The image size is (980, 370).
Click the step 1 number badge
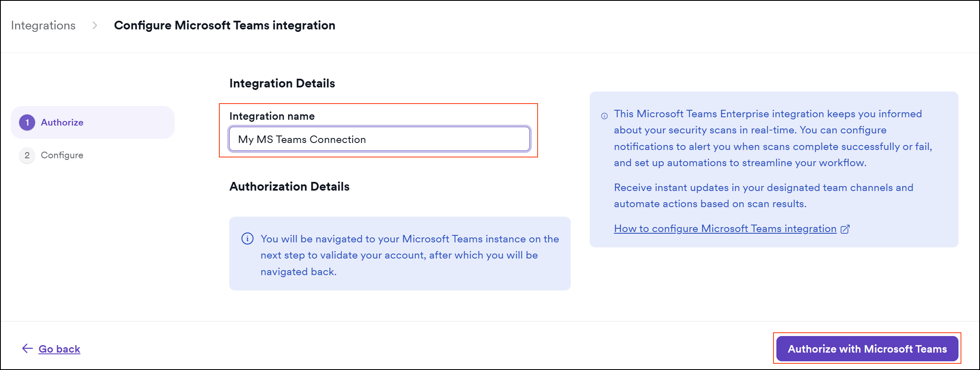pyautogui.click(x=27, y=122)
